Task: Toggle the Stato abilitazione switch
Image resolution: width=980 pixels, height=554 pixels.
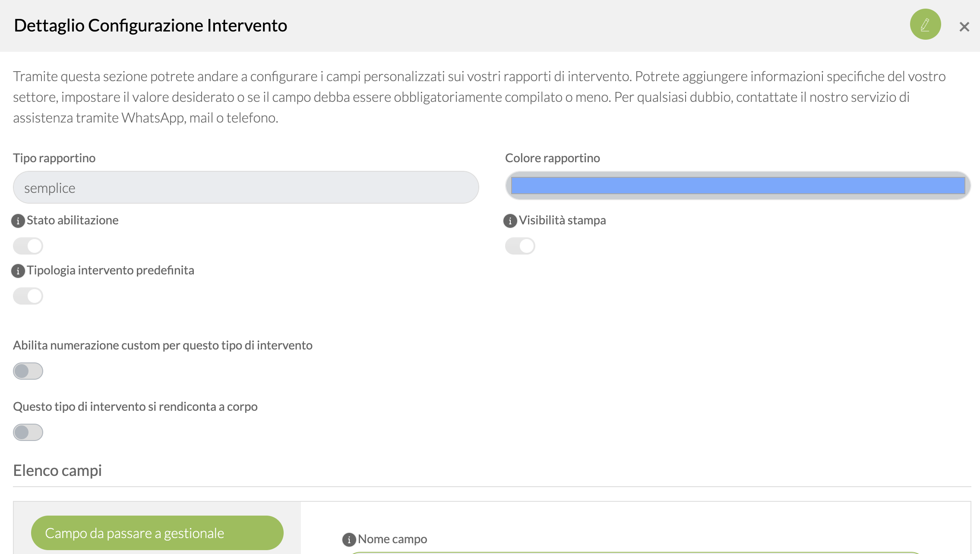Action: coord(28,246)
